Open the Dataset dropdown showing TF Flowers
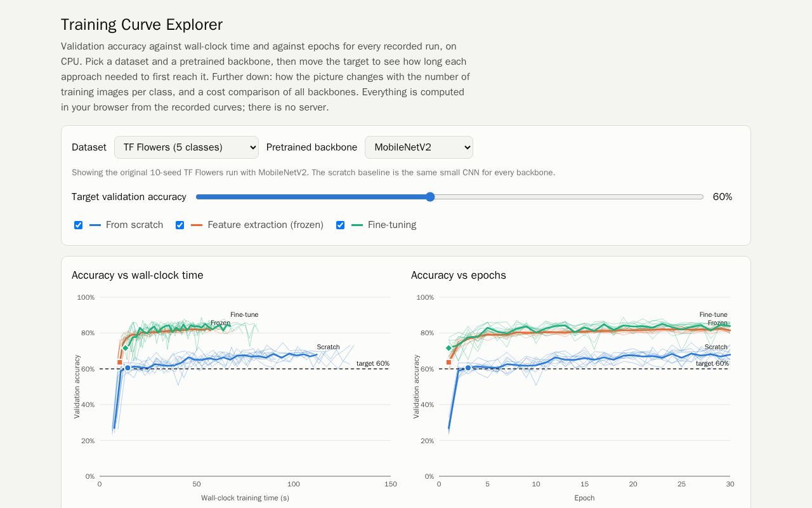 point(187,147)
